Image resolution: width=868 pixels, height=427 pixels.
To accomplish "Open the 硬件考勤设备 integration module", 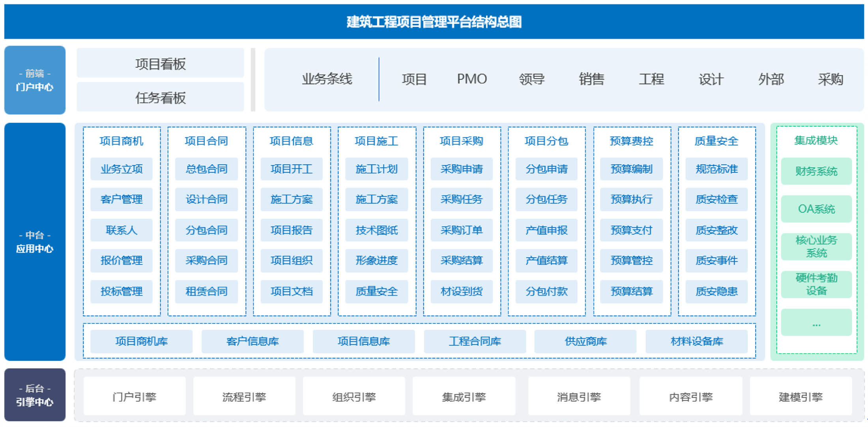I will [x=816, y=284].
